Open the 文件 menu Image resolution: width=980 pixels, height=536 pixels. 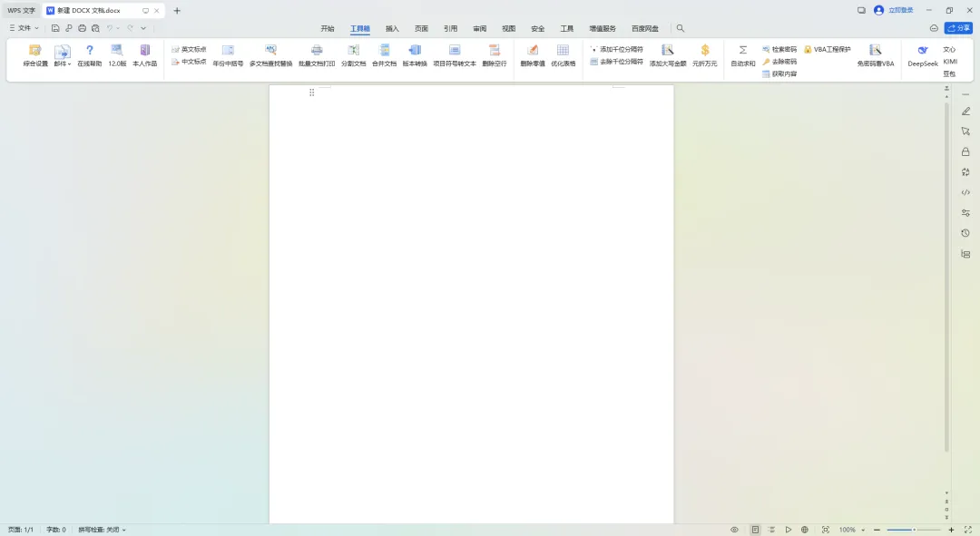[24, 28]
